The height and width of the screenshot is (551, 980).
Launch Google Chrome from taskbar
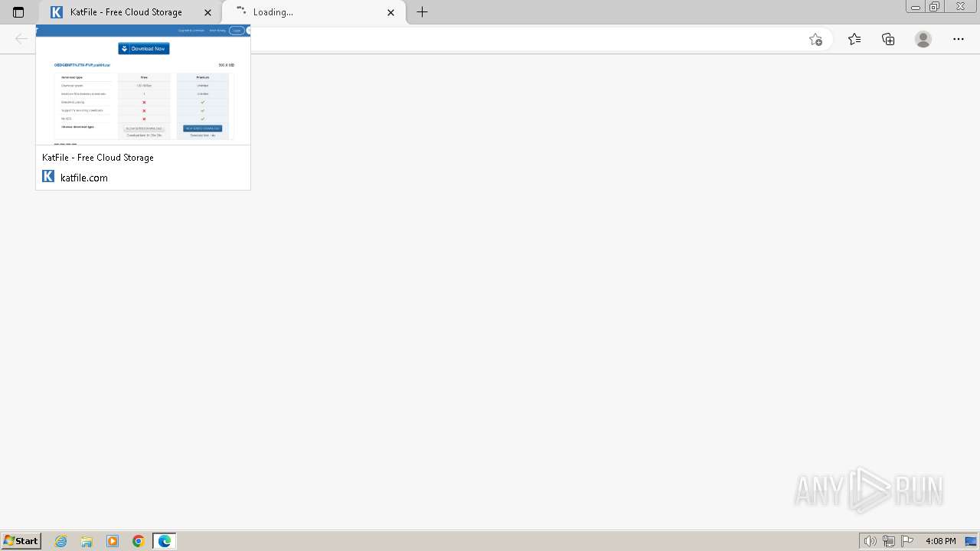[x=139, y=541]
